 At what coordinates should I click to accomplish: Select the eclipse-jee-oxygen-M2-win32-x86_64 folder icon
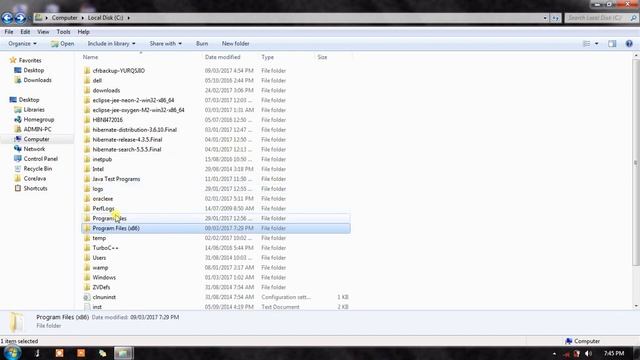(x=87, y=110)
